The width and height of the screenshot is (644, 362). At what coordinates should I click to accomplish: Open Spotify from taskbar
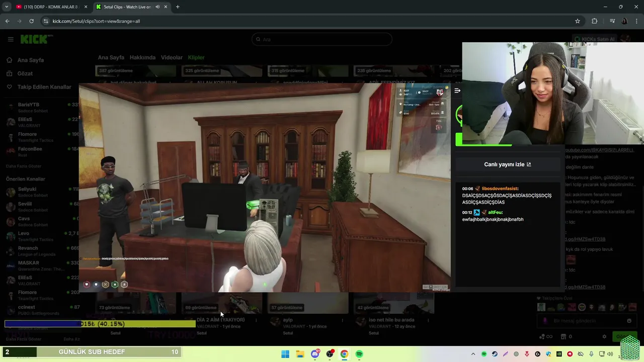point(359,354)
